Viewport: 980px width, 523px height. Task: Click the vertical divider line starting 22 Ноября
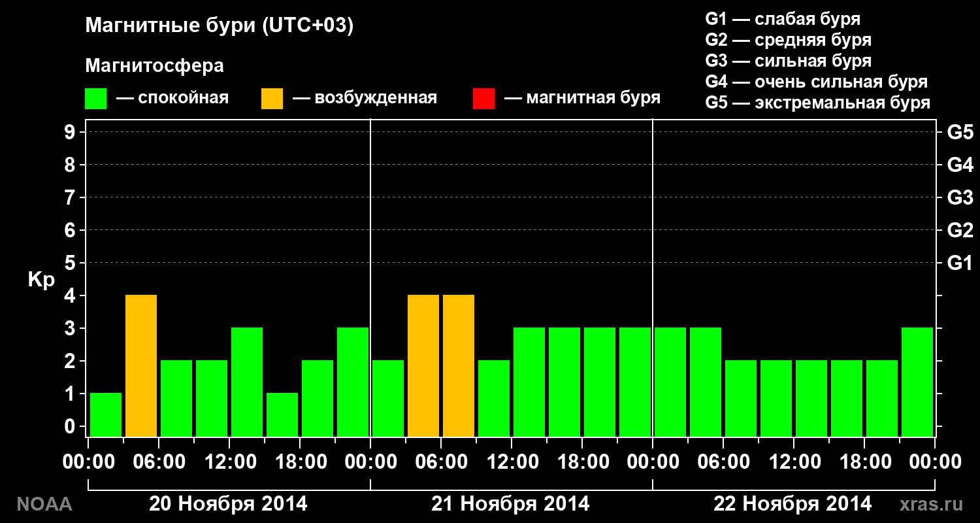[653, 278]
